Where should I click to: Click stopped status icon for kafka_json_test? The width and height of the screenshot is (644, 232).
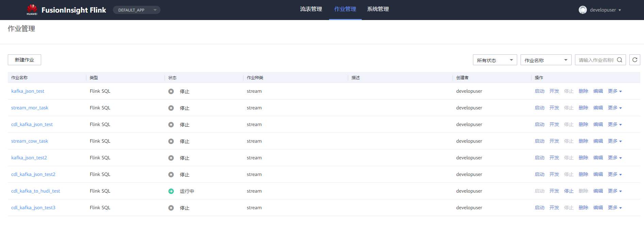click(171, 91)
